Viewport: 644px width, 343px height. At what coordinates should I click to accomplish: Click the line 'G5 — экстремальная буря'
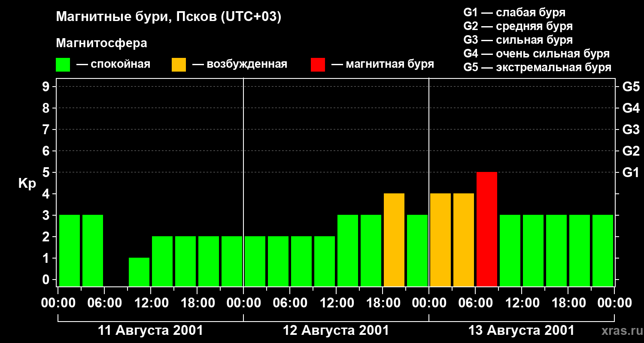(x=538, y=67)
